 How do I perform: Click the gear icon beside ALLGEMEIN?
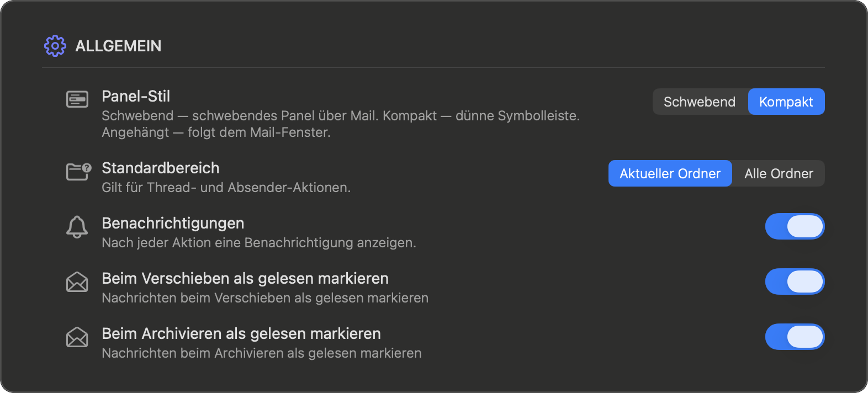(x=55, y=46)
